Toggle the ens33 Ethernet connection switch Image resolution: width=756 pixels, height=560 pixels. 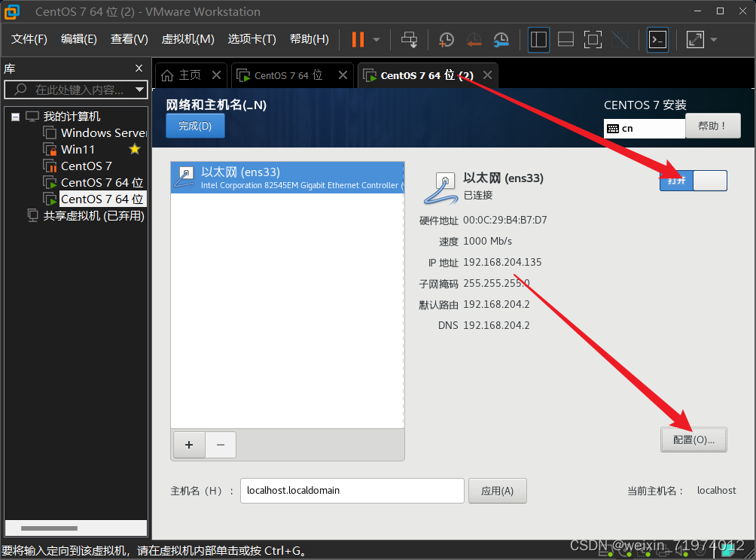tap(694, 181)
